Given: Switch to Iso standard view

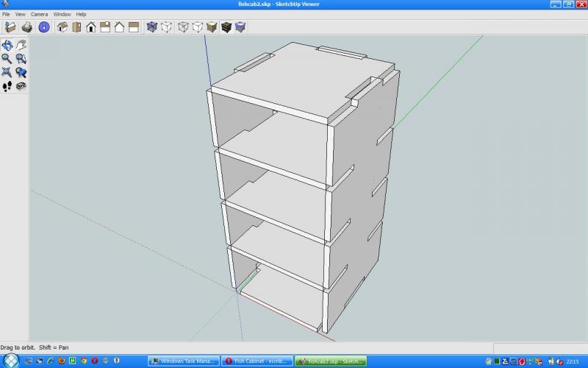Looking at the screenshot, I should coord(62,27).
